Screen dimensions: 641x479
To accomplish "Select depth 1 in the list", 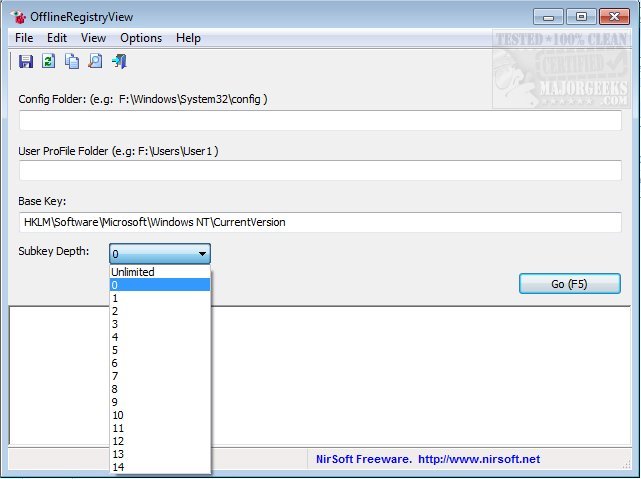I will pyautogui.click(x=160, y=298).
